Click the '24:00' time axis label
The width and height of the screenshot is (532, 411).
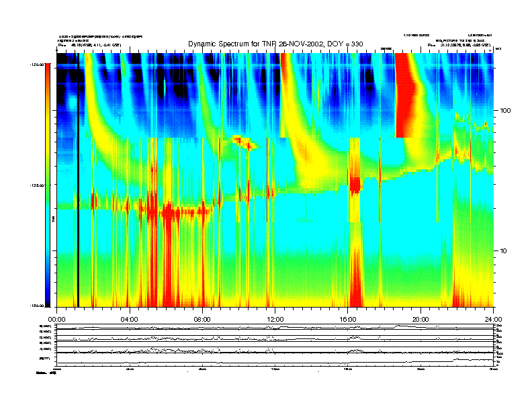point(493,320)
